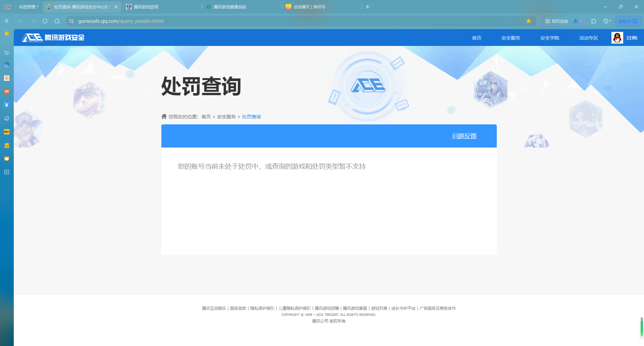The image size is (644, 346).
Task: Open the blue swirl browser sidebar icon
Action: [x=6, y=65]
